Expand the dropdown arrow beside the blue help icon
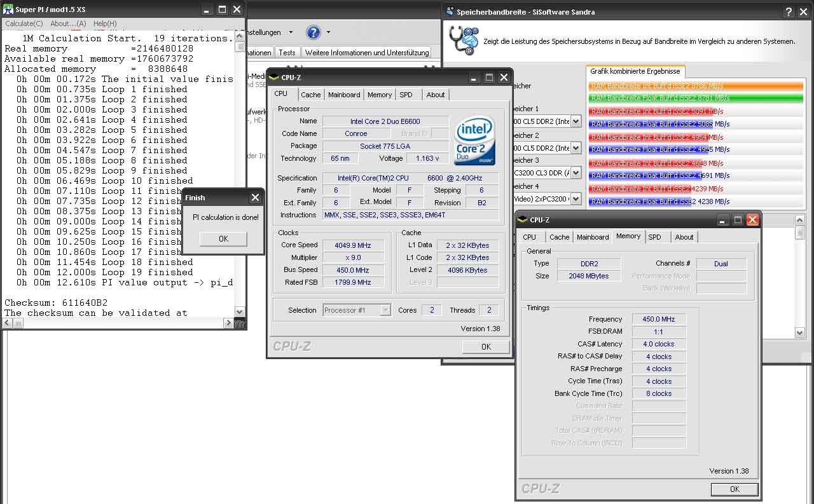The width and height of the screenshot is (814, 504). tap(328, 32)
